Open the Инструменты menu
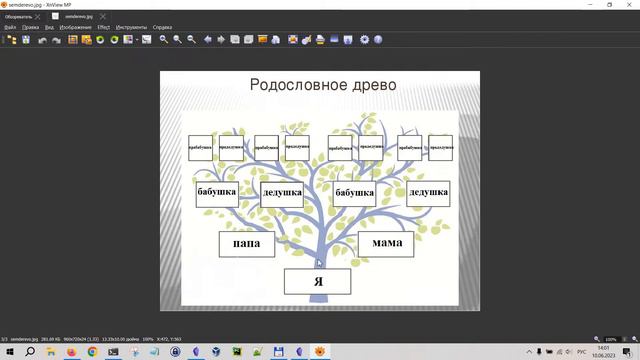640x360 pixels. tap(131, 27)
